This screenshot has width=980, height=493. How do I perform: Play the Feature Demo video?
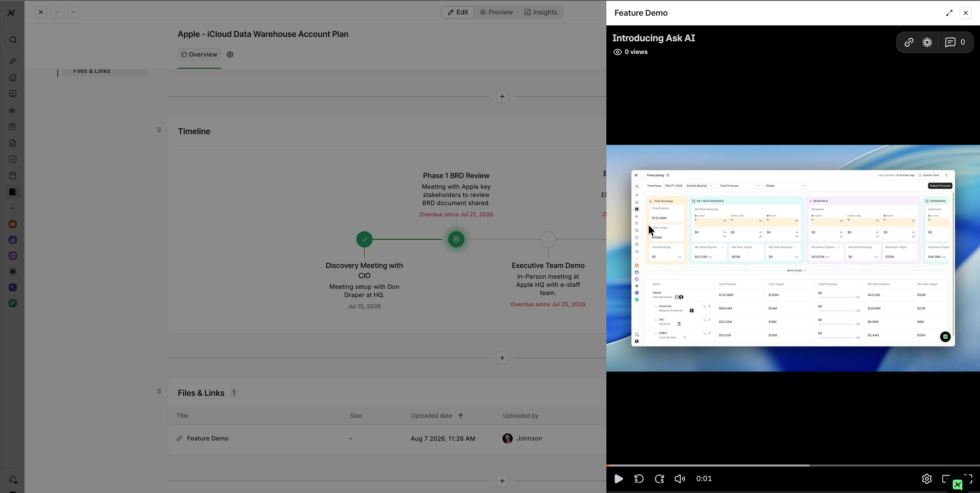coord(618,479)
